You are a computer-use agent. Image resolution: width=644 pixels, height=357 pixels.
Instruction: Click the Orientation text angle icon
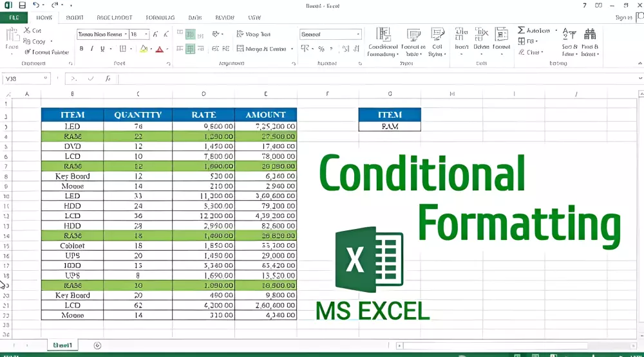[x=216, y=34]
